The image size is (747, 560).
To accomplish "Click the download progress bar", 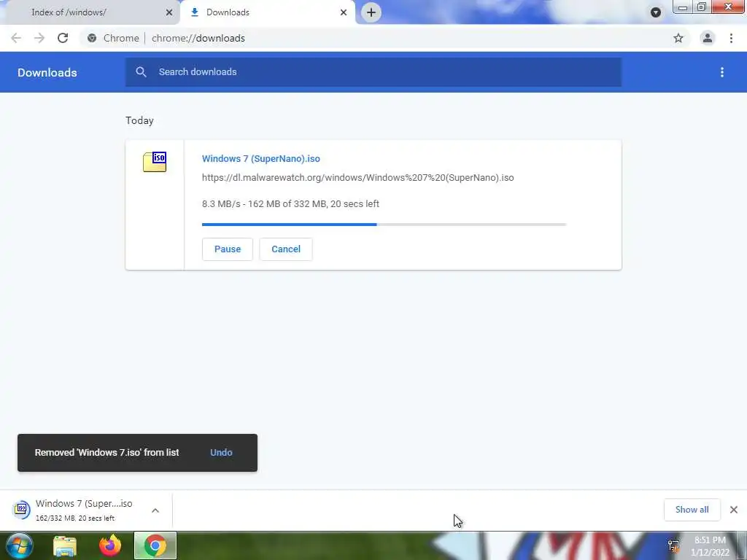I will [x=384, y=225].
